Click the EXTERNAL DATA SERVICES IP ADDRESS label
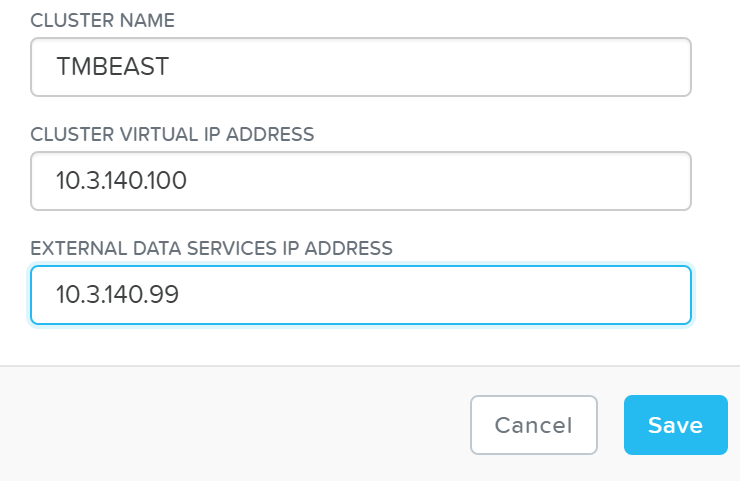The width and height of the screenshot is (740, 481). click(x=211, y=248)
